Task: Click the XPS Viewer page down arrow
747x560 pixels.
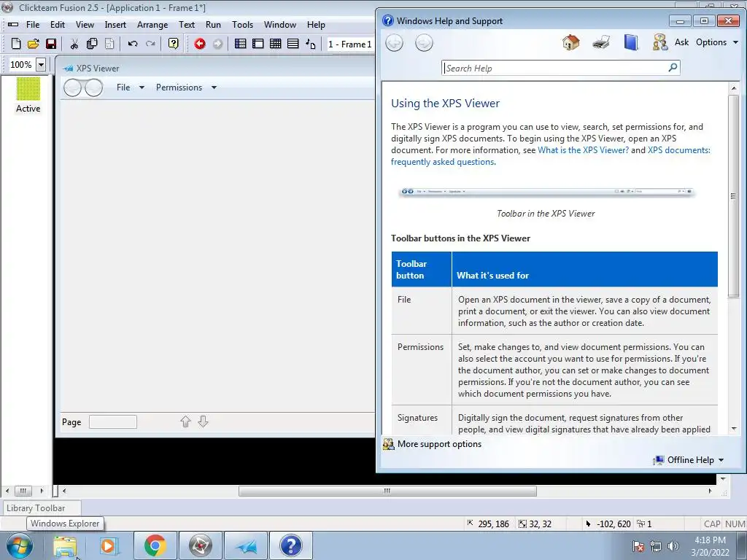Action: pyautogui.click(x=203, y=421)
